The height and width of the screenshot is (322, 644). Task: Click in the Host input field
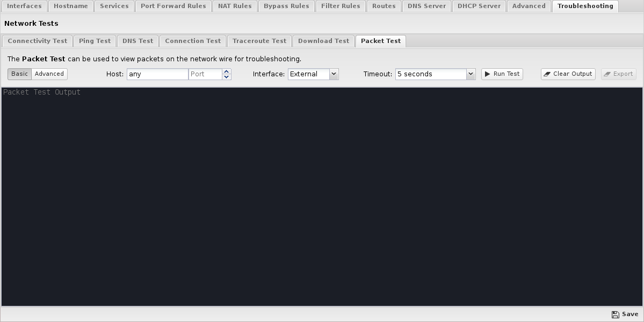(x=157, y=74)
